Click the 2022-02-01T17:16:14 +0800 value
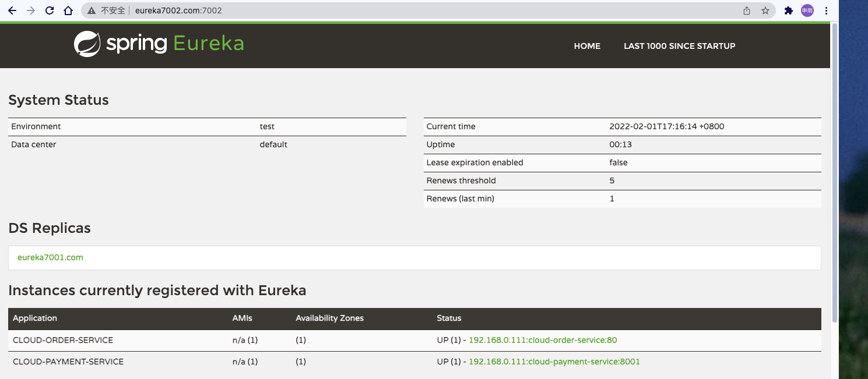Viewport: 868px width, 379px height. pyautogui.click(x=667, y=126)
